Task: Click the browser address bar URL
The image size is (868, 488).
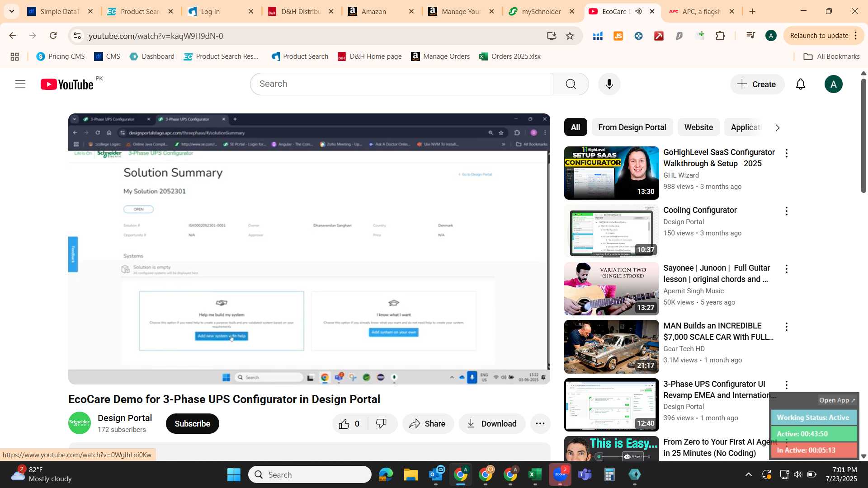Action: (x=156, y=36)
